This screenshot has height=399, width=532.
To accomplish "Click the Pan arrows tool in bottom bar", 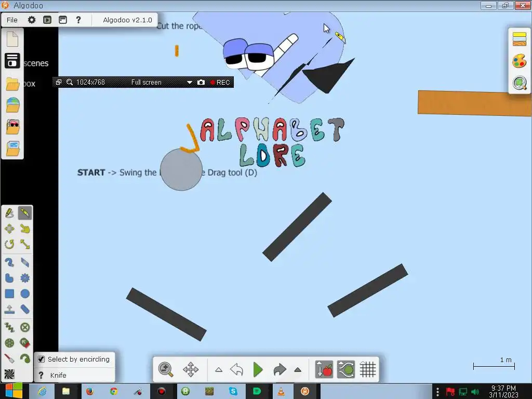I will 191,369.
